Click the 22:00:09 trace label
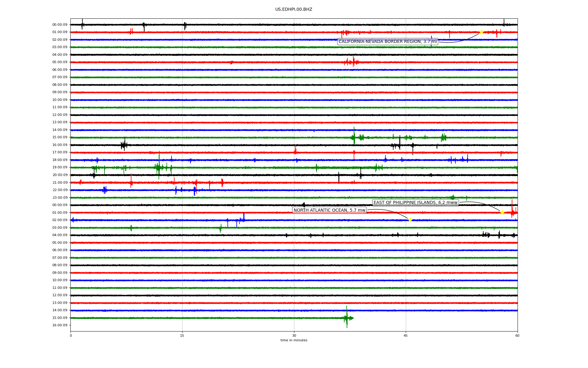588x368 pixels. 60,190
